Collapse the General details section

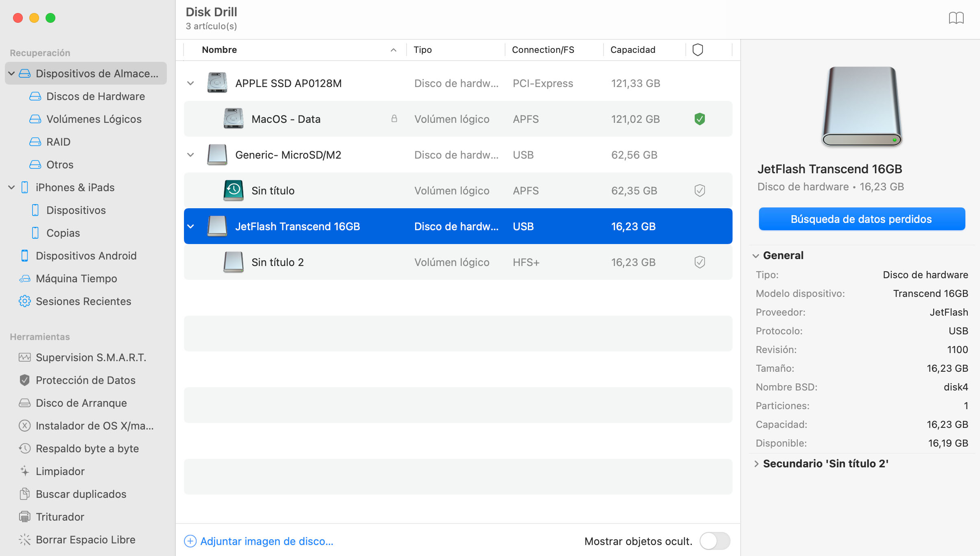[x=756, y=256]
